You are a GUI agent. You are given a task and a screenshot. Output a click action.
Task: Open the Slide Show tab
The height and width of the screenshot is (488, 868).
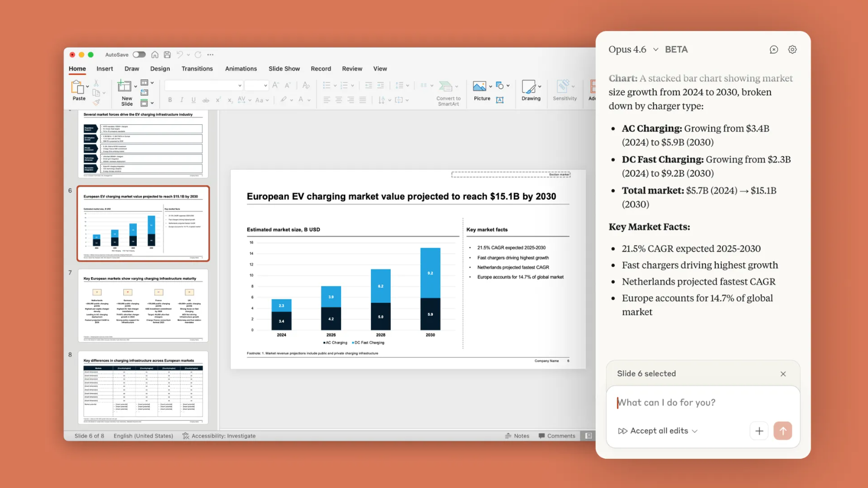pyautogui.click(x=284, y=68)
